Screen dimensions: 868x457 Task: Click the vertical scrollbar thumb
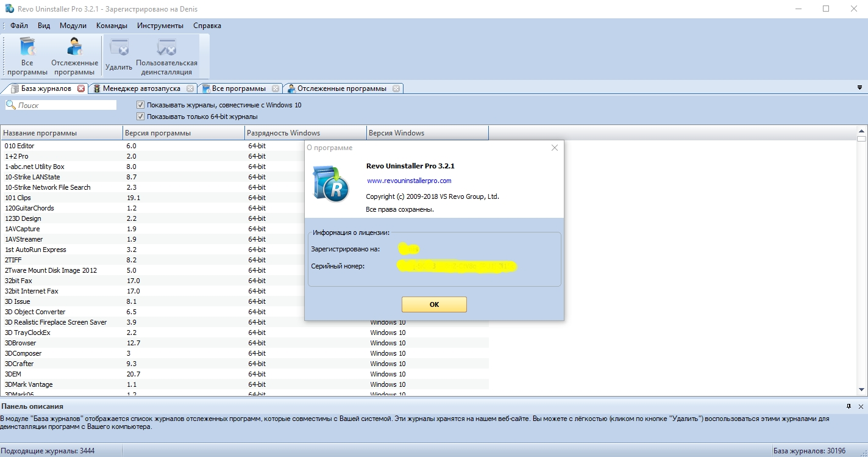[861, 139]
